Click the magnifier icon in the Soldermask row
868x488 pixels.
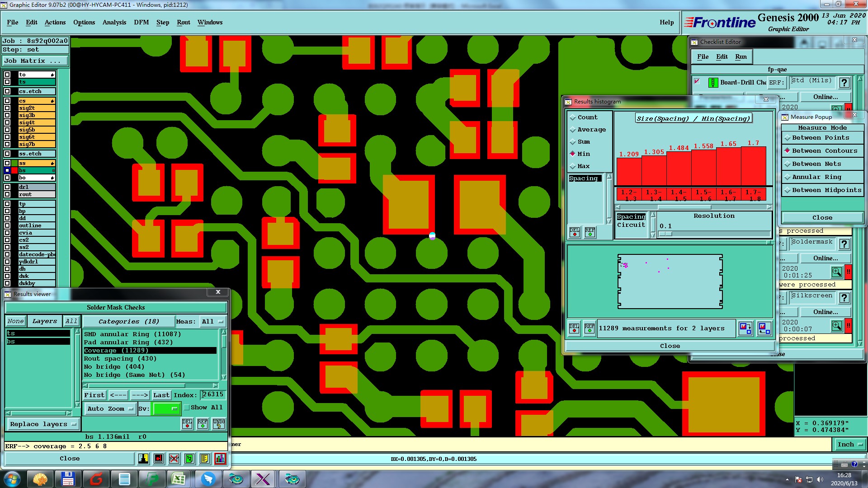click(x=836, y=272)
